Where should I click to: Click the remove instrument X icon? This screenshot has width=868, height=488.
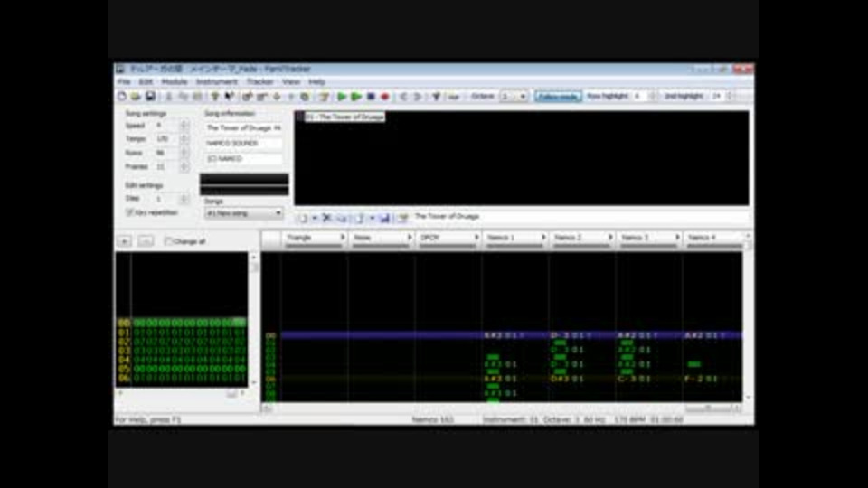(x=326, y=218)
